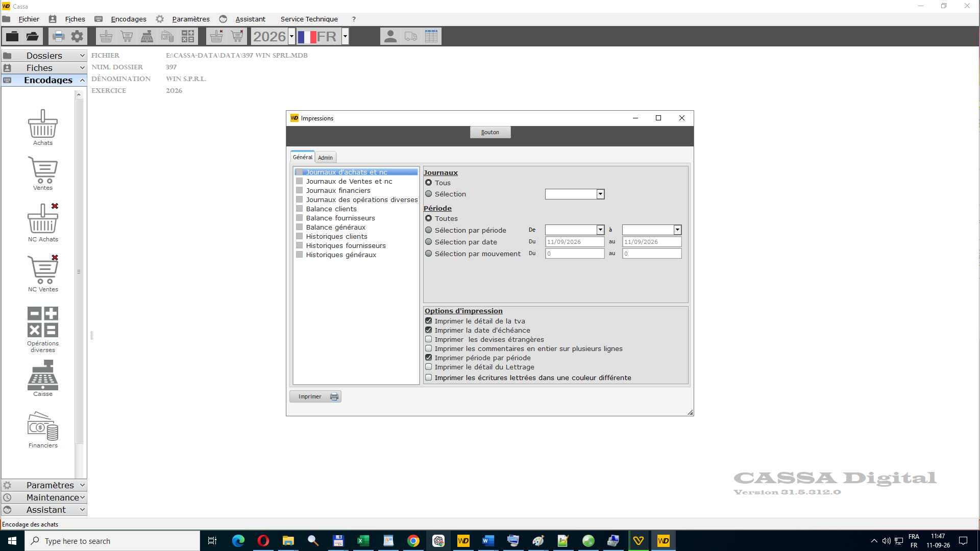This screenshot has height=551, width=980.
Task: Switch to the Admin tab
Action: (x=325, y=158)
